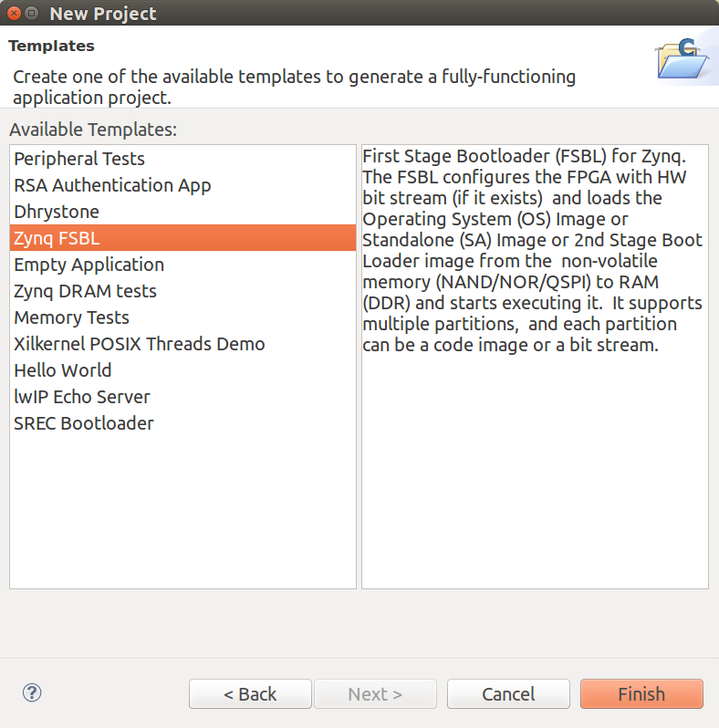Screen dimensions: 719x728
Task: Select the Peripheral Tests template
Action: 79,159
